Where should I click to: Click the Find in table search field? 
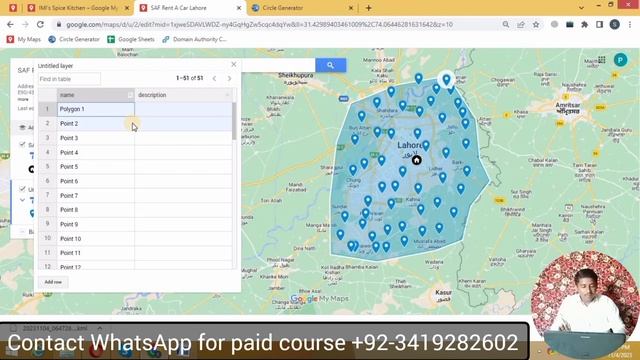click(x=69, y=79)
